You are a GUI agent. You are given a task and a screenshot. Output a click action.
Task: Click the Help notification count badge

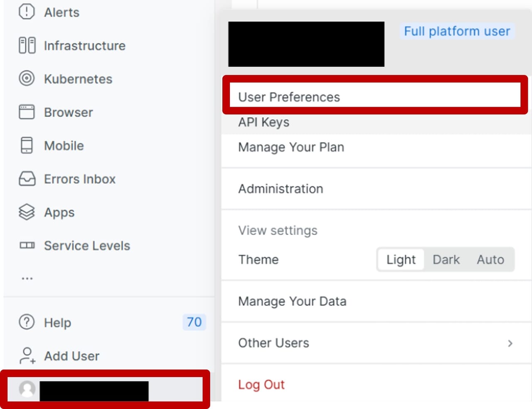pos(194,322)
